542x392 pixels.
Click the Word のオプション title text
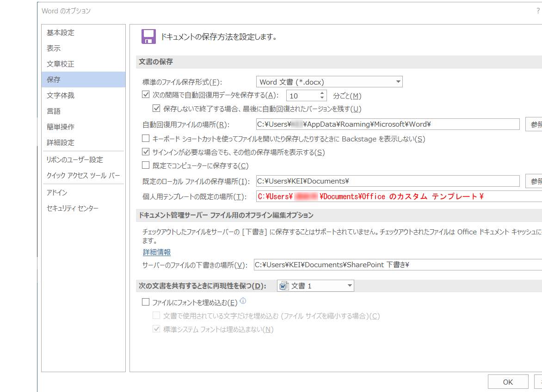coord(66,11)
